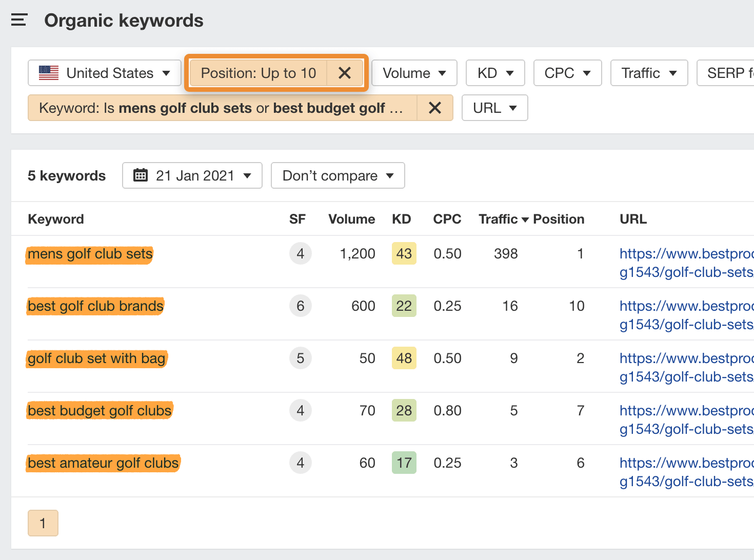Viewport: 754px width, 560px height.
Task: Open the URL filter dropdown
Action: (x=494, y=108)
